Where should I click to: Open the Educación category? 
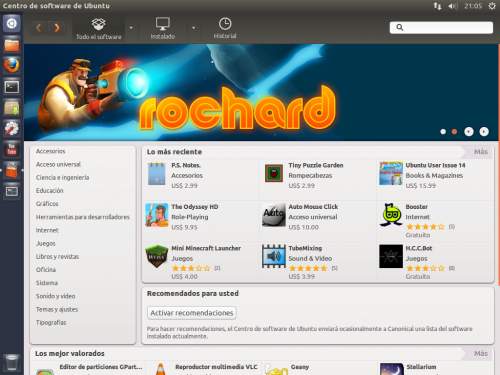tap(50, 191)
